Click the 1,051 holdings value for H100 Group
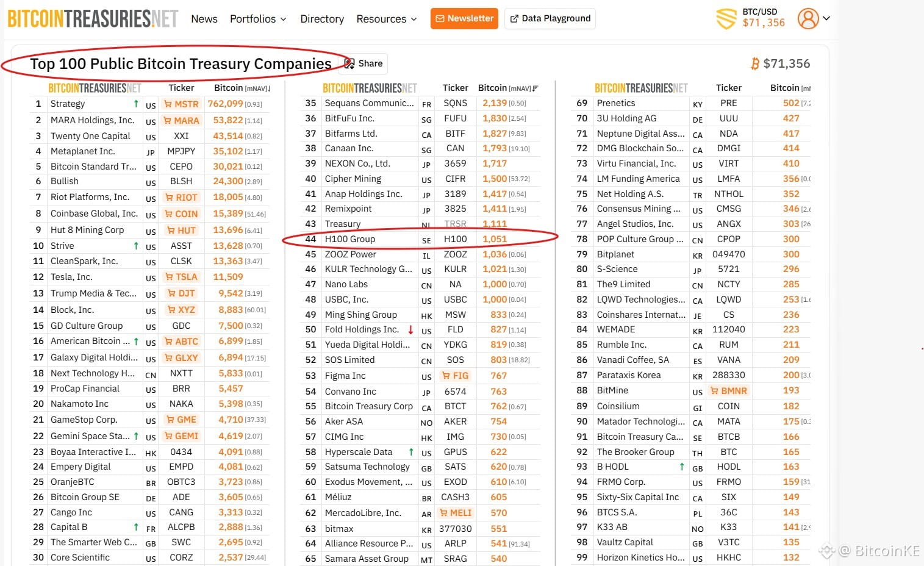924x566 pixels. click(495, 239)
